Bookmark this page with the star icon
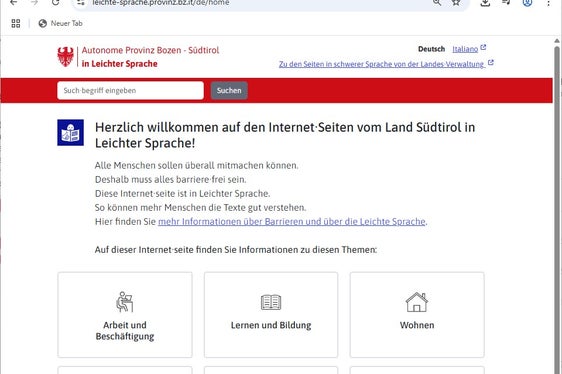 (x=456, y=3)
